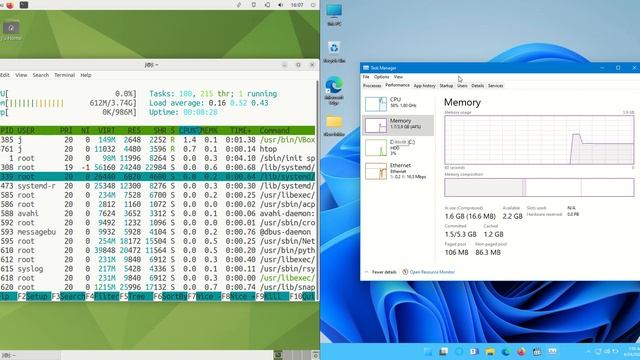Click the F9 Kill button in htop
The height and width of the screenshot is (360, 640).
(x=272, y=296)
